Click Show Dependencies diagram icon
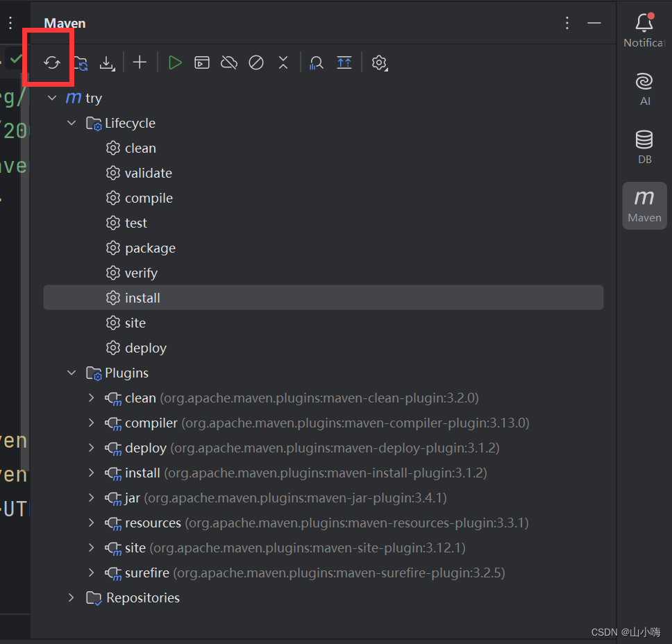672x644 pixels. tap(344, 62)
